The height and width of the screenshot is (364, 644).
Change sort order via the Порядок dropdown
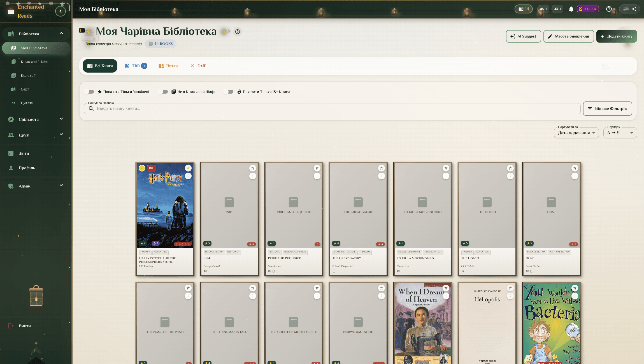tap(620, 133)
